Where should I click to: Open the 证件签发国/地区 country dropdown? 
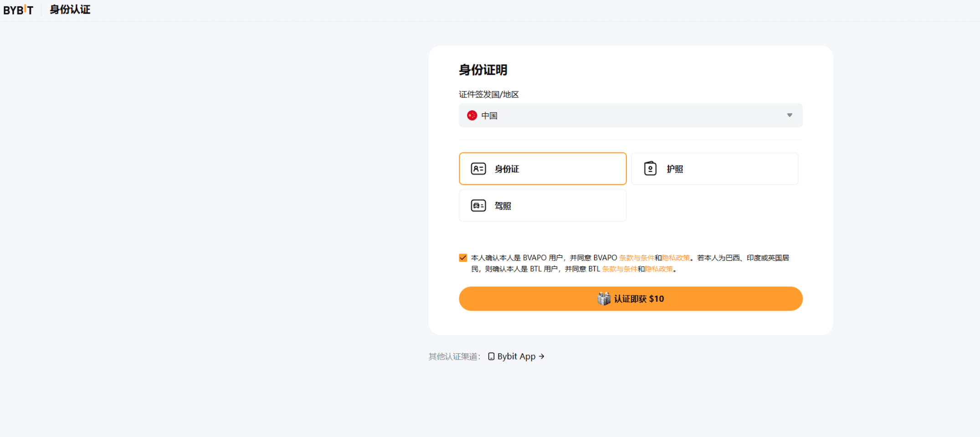coord(631,115)
